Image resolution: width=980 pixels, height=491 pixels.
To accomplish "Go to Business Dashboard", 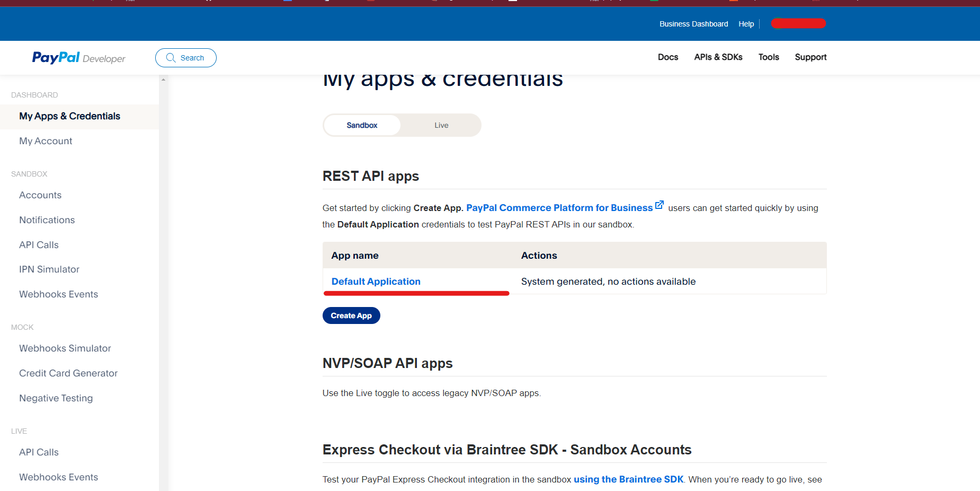I will point(693,24).
